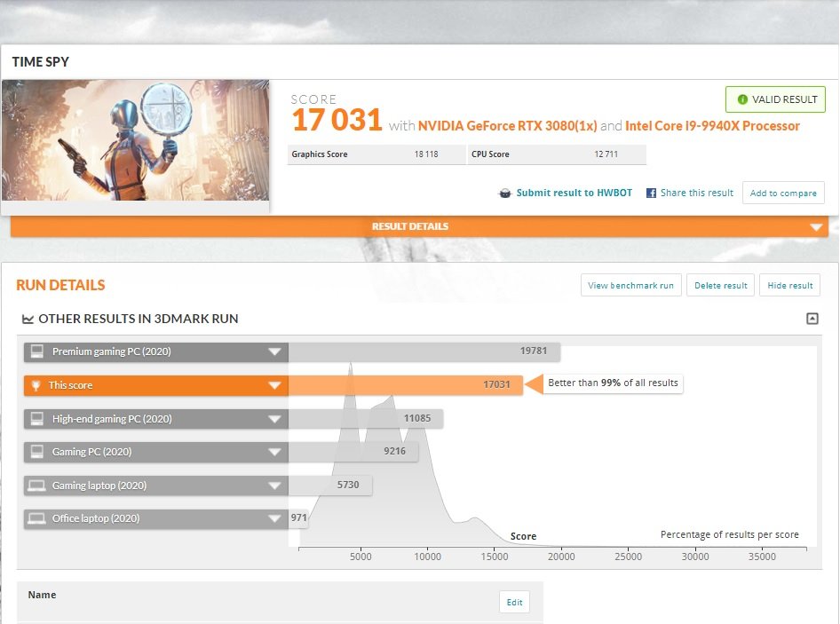Image resolution: width=840 pixels, height=624 pixels.
Task: Click the Office laptop bar value 971
Action: tap(299, 517)
